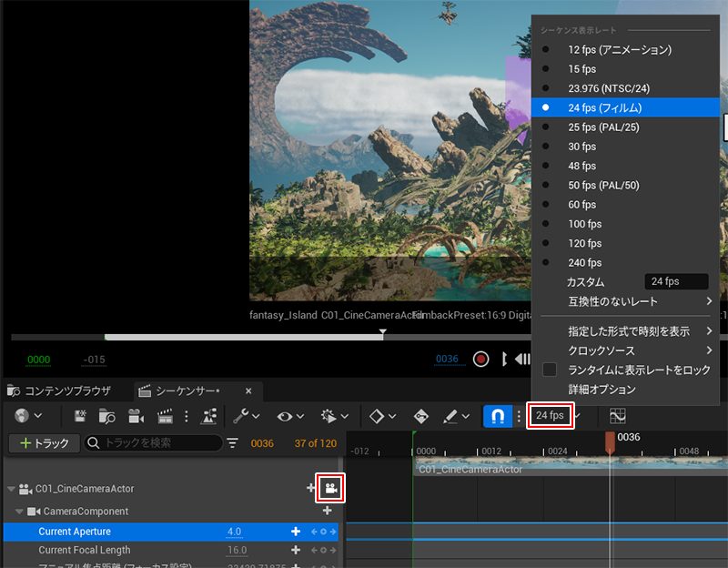Choose 60 fps from the rate list
The height and width of the screenshot is (568, 728).
(x=581, y=205)
